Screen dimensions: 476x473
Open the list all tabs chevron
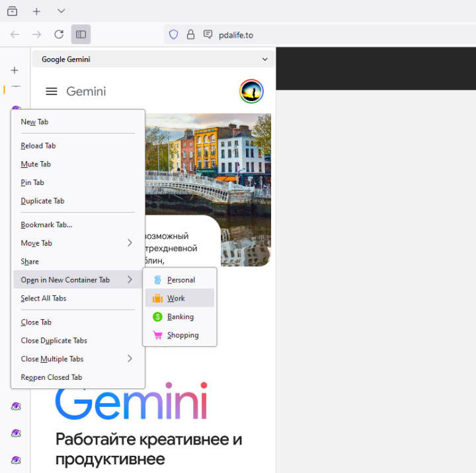pyautogui.click(x=61, y=11)
